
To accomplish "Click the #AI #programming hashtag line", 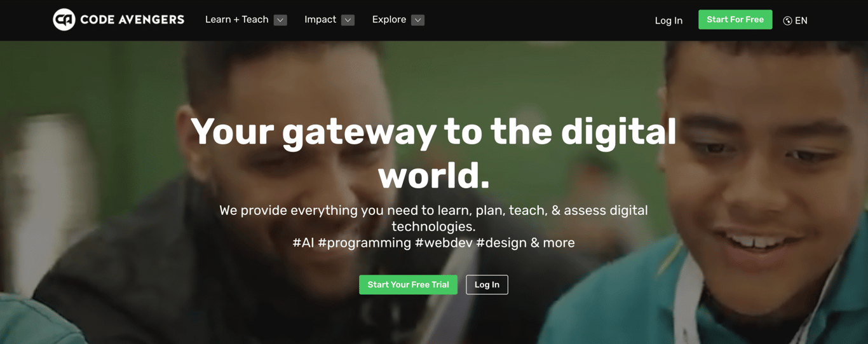I will [x=433, y=243].
